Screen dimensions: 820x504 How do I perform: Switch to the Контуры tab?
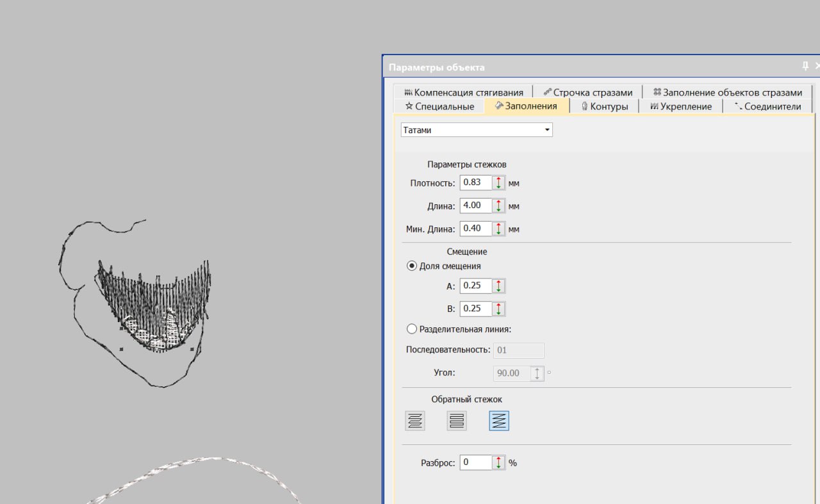pos(604,106)
